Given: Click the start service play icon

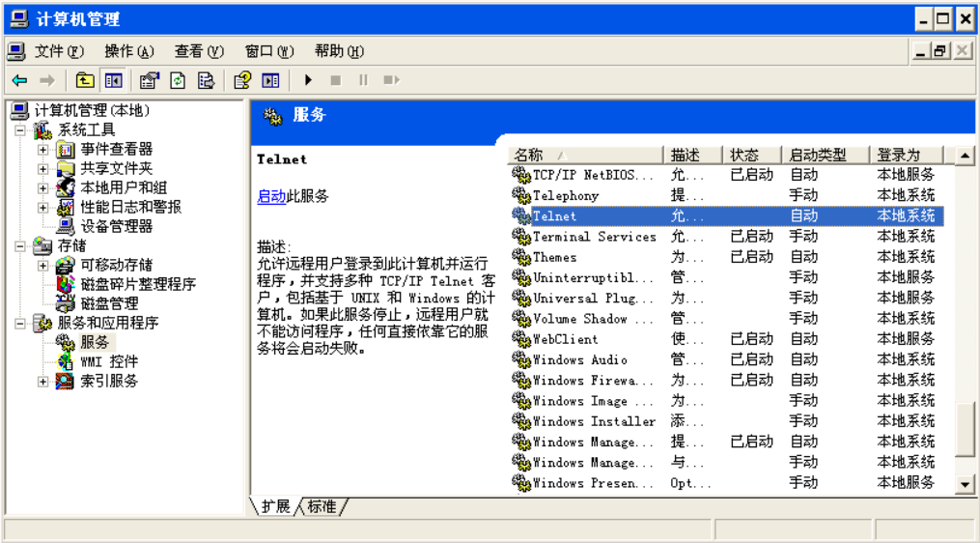Looking at the screenshot, I should [x=308, y=80].
